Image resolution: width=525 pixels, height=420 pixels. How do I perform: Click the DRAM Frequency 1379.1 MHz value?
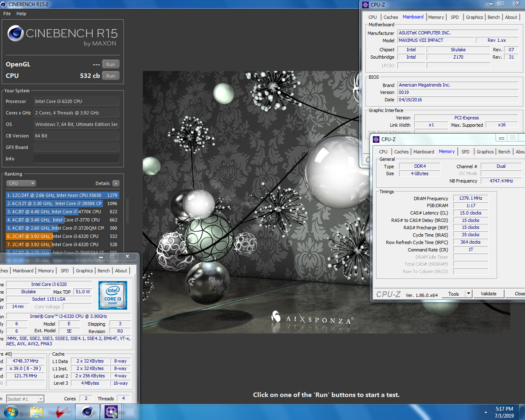(x=470, y=198)
